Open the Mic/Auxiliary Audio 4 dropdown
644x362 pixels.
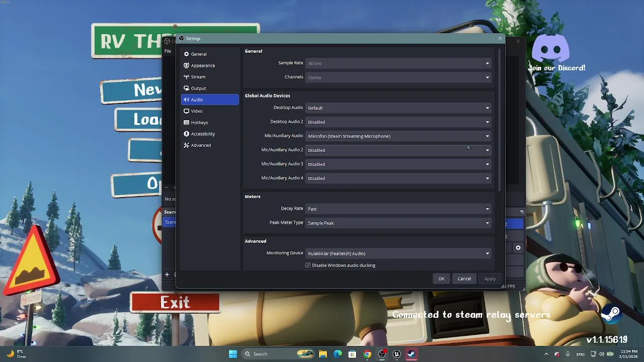coord(398,178)
